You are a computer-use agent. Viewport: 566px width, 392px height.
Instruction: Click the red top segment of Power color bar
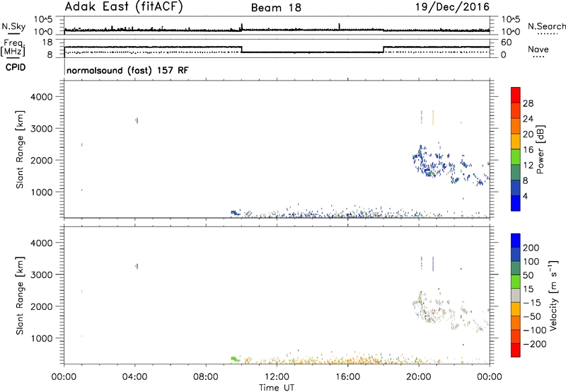516,96
